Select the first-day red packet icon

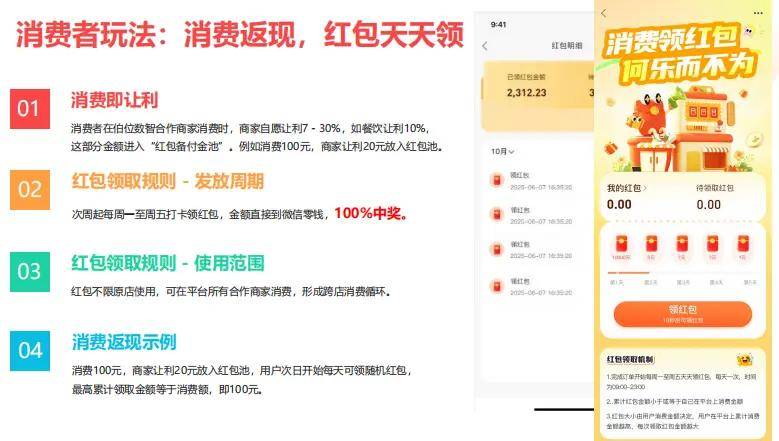point(622,245)
